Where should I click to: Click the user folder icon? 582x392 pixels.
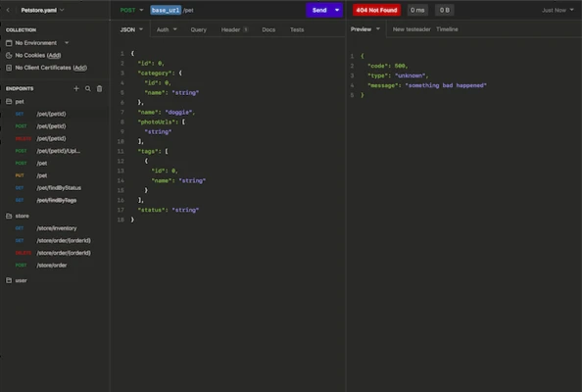(9, 280)
